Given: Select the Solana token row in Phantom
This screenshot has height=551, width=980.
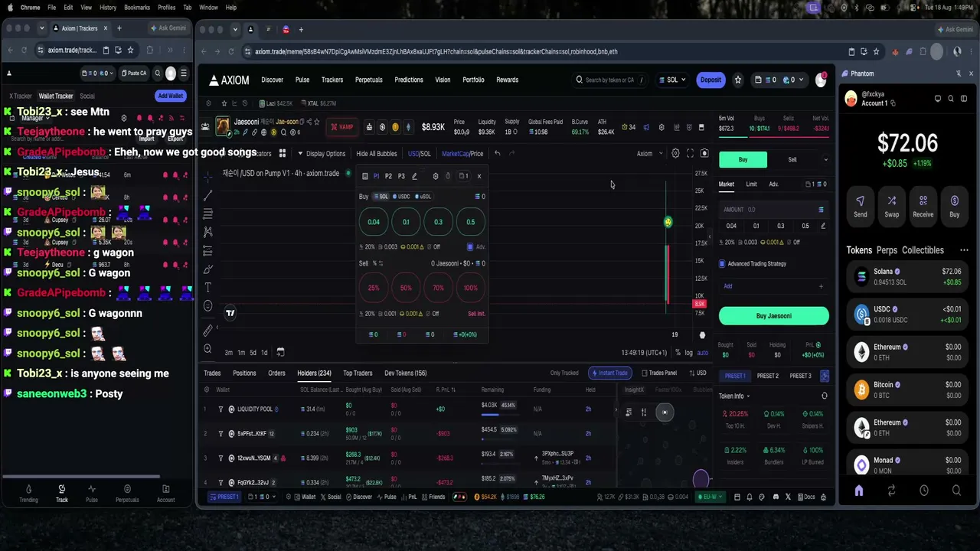Looking at the screenshot, I should click(x=908, y=276).
